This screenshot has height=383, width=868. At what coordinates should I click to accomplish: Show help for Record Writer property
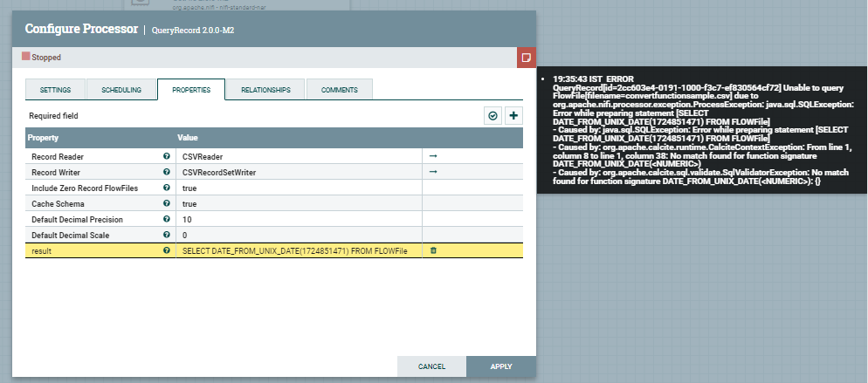[166, 172]
